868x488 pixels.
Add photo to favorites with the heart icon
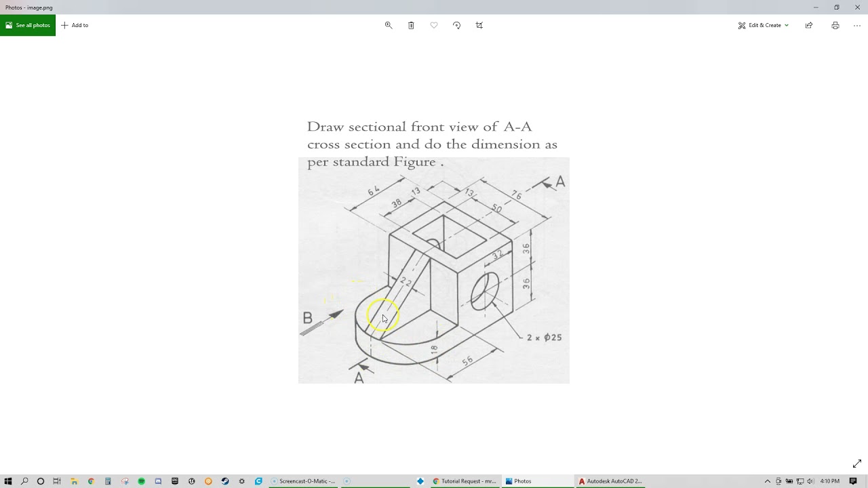click(x=434, y=25)
